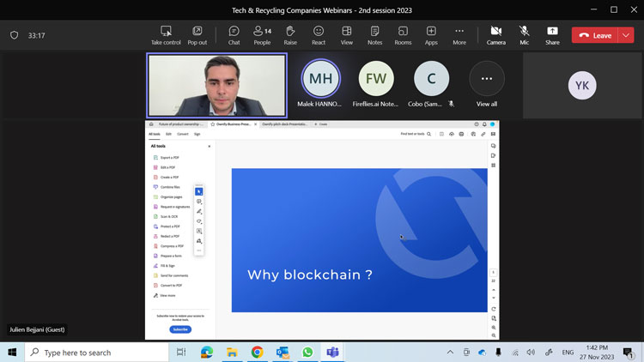Open the More actions menu
This screenshot has height=362, width=644.
pyautogui.click(x=459, y=35)
